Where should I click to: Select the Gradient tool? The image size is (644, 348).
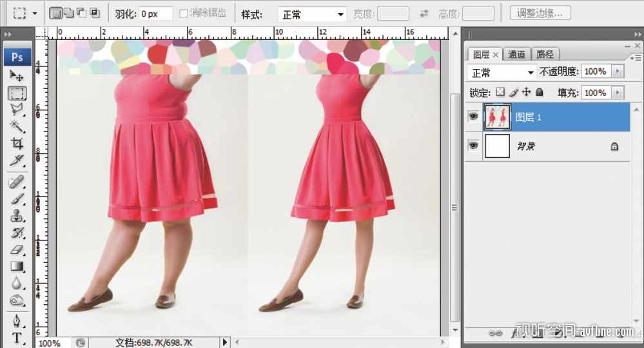point(17,266)
